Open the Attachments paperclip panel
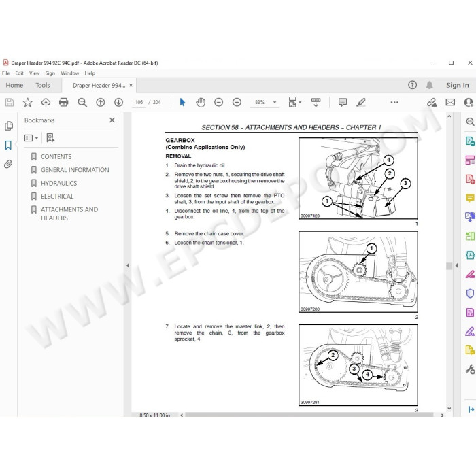The width and height of the screenshot is (476, 476). pyautogui.click(x=8, y=165)
